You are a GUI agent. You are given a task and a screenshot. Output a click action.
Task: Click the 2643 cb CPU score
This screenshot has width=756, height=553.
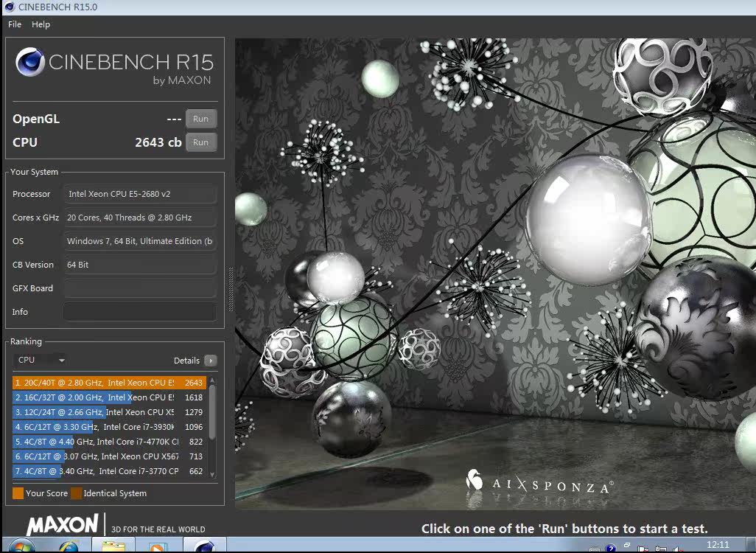(x=158, y=142)
